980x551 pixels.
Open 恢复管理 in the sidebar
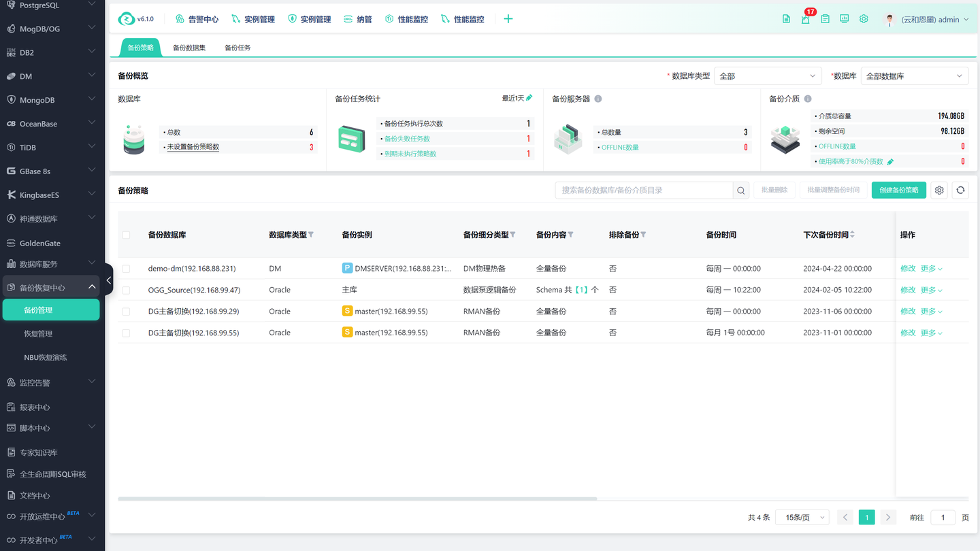(38, 334)
